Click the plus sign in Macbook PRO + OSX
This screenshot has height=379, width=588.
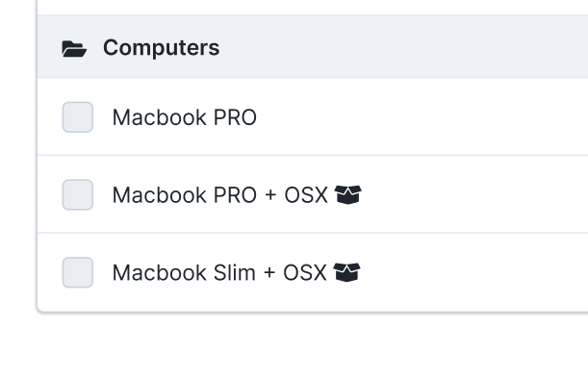click(x=270, y=195)
